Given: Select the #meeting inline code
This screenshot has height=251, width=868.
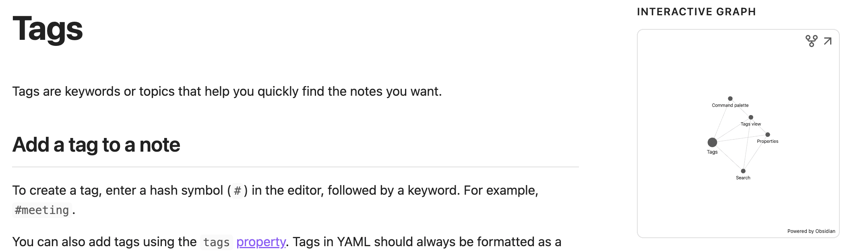Looking at the screenshot, I should coord(42,210).
